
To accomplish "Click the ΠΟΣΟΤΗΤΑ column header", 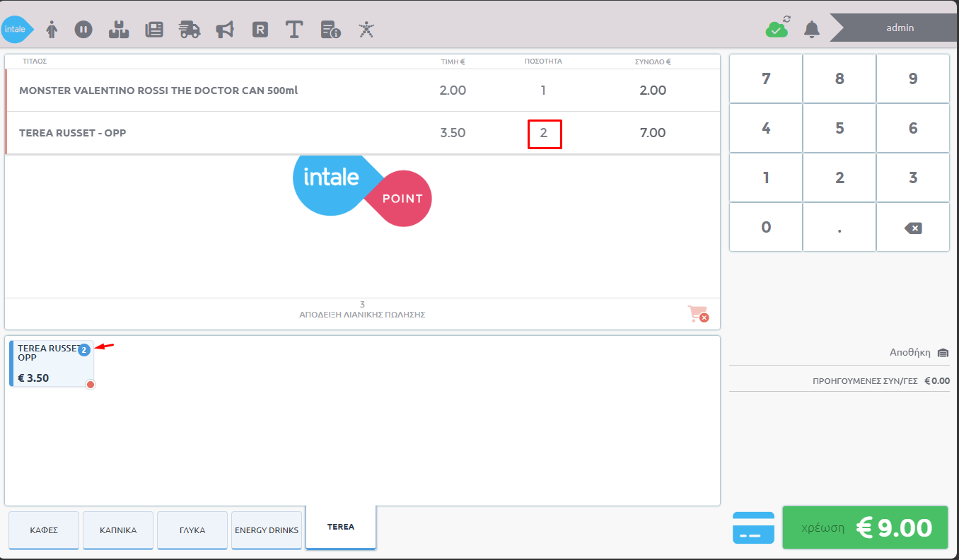I will (543, 62).
